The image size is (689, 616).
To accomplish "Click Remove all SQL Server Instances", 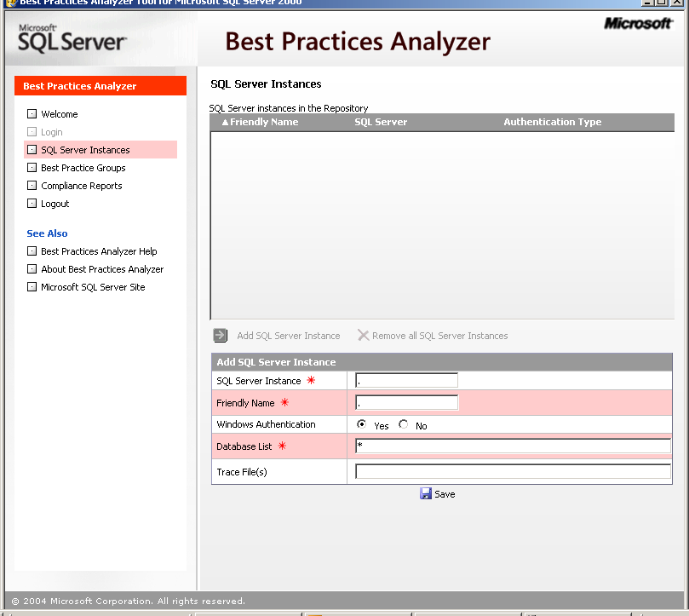I will [x=439, y=336].
